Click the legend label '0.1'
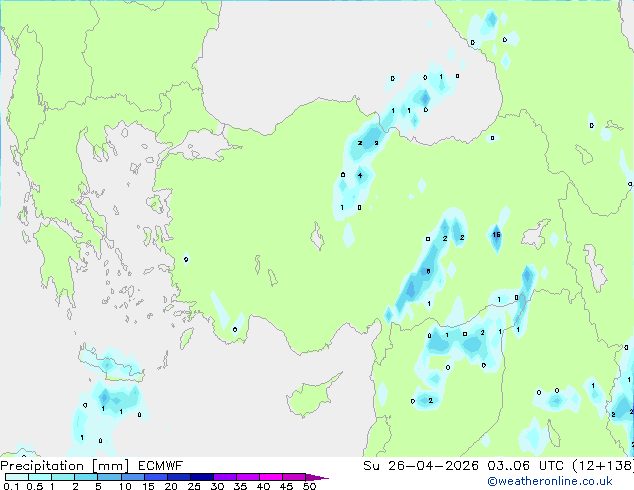This screenshot has height=490, width=634. pyautogui.click(x=11, y=486)
